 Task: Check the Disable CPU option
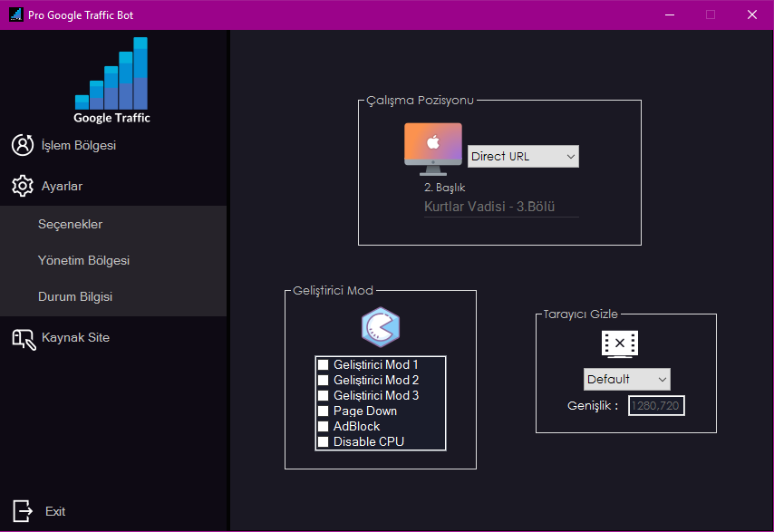pyautogui.click(x=323, y=441)
